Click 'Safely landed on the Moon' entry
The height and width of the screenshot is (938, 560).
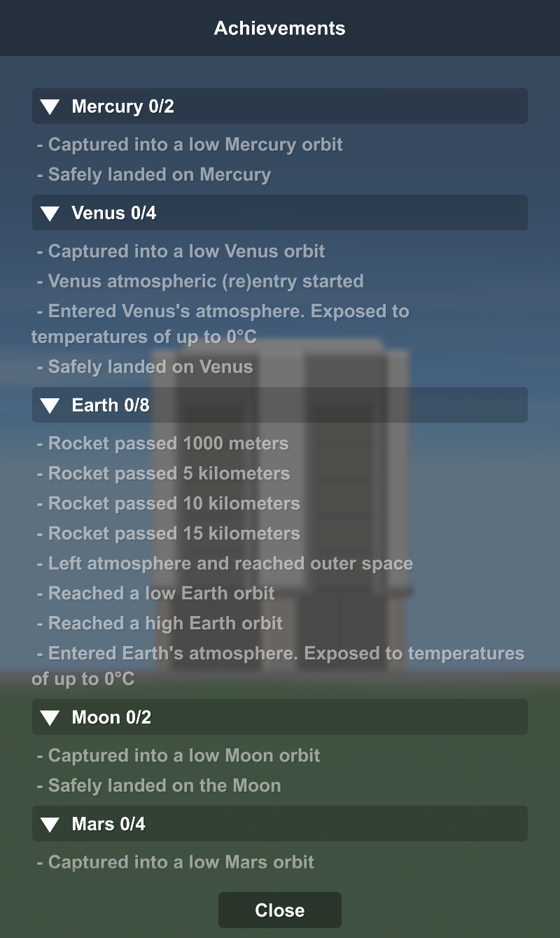pos(164,785)
